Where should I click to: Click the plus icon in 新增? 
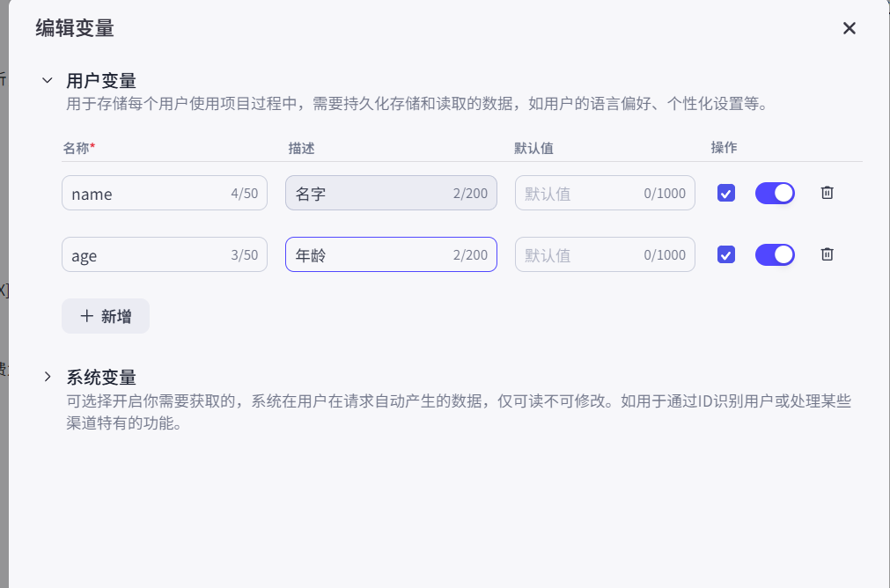click(x=86, y=316)
